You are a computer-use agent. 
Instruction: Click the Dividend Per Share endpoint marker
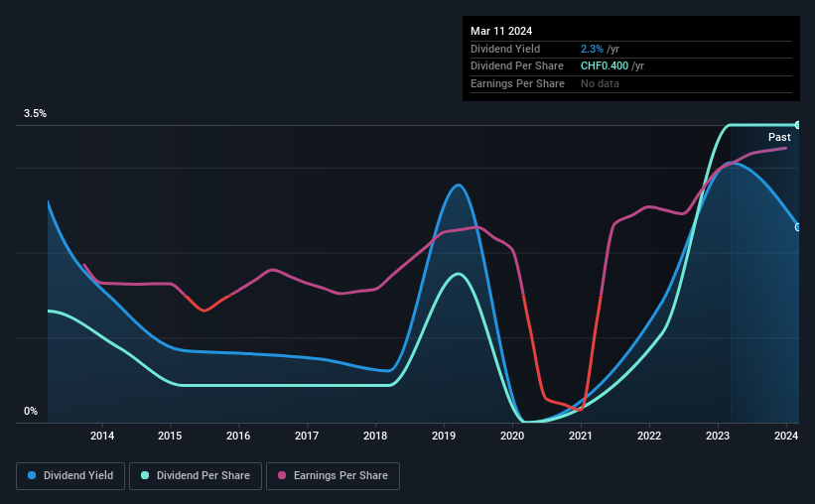[797, 125]
